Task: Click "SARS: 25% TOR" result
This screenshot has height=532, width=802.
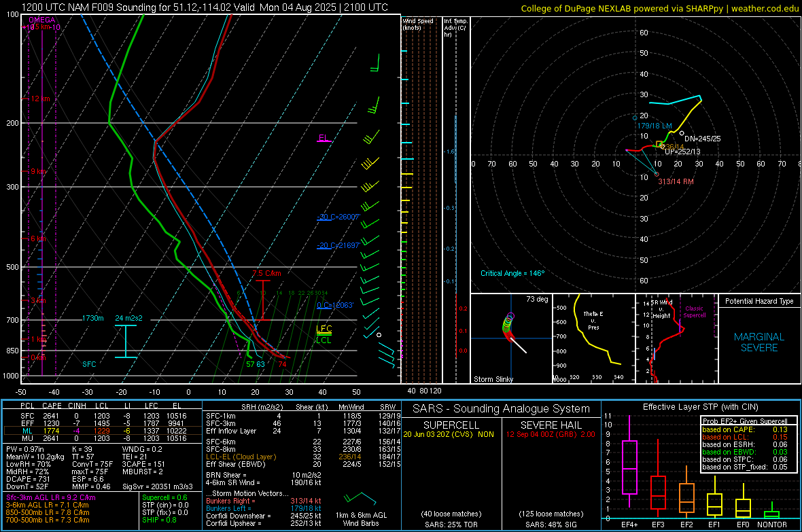Action: point(451,525)
